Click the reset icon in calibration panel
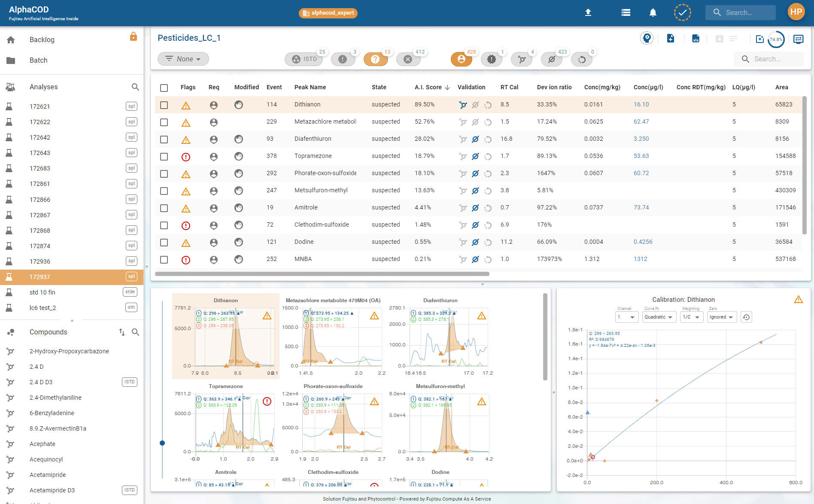The image size is (814, 504). point(746,317)
